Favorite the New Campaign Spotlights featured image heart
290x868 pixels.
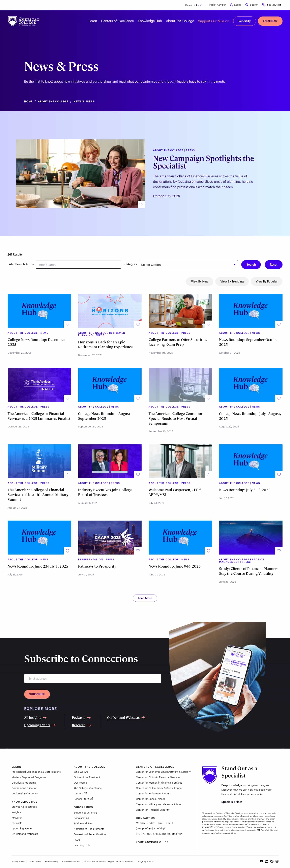(141, 204)
